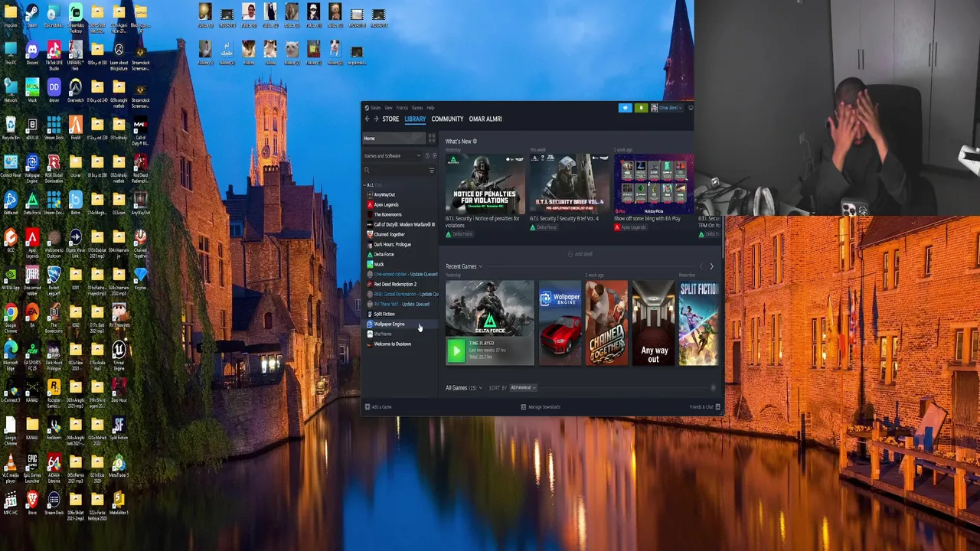
Task: Open the EA Play Holiday Picks news
Action: 653,185
